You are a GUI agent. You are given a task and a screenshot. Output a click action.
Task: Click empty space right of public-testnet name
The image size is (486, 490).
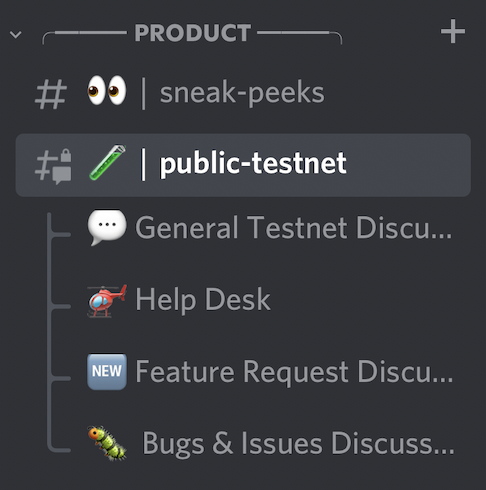(407, 165)
